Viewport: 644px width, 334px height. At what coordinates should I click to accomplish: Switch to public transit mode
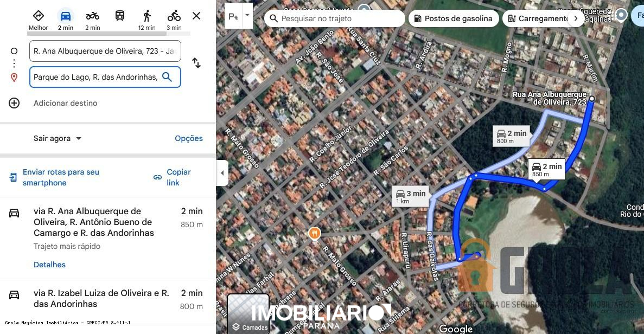click(119, 16)
